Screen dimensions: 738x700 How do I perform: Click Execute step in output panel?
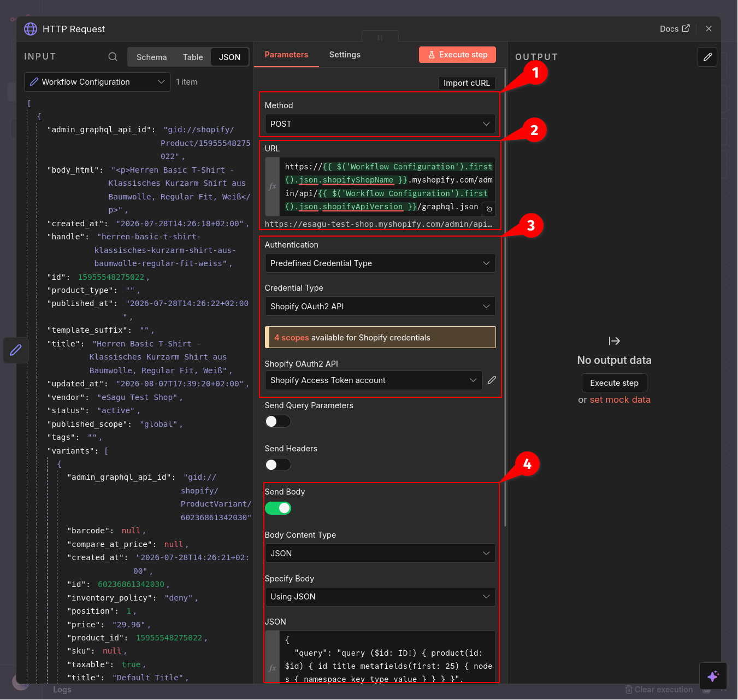[x=614, y=383]
